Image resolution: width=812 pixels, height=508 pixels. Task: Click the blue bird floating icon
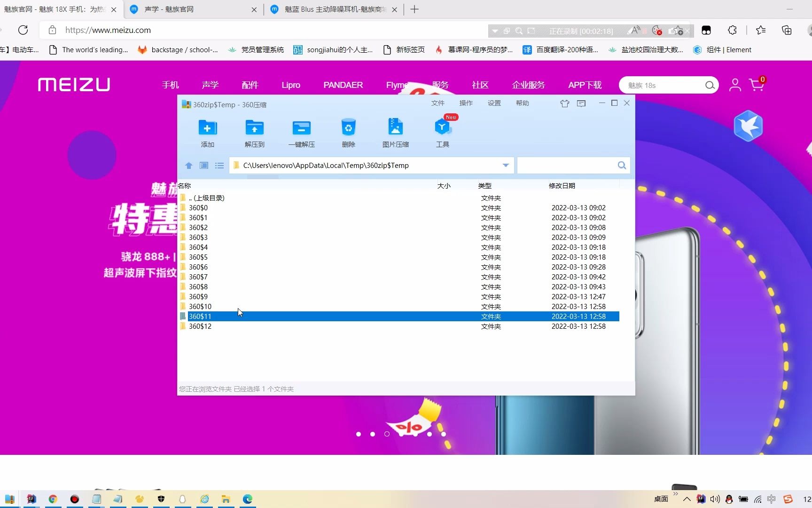pos(748,126)
